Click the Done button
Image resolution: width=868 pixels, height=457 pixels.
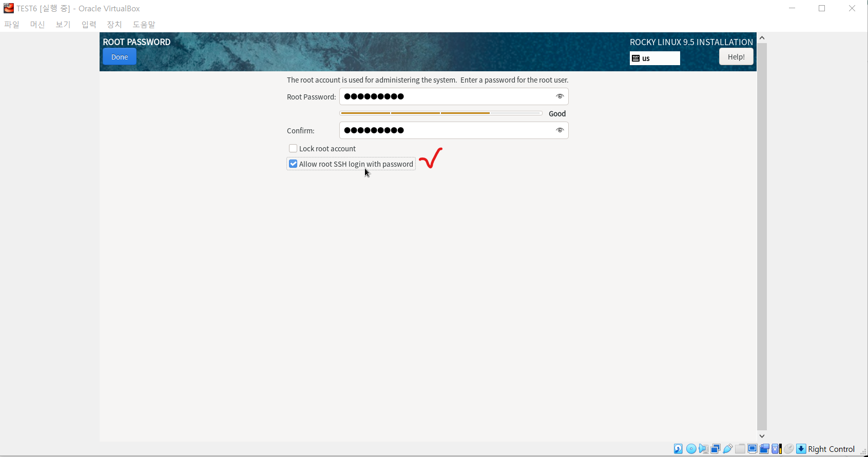tap(120, 57)
